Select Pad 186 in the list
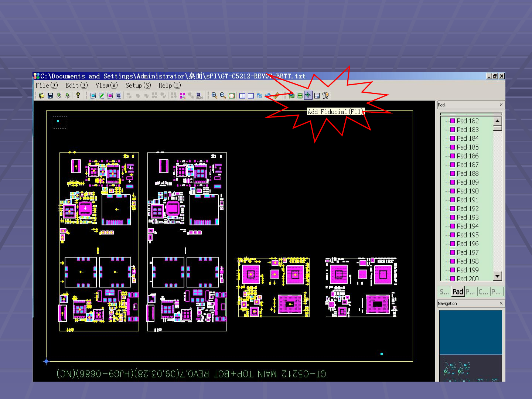The height and width of the screenshot is (399, 532). pos(468,156)
